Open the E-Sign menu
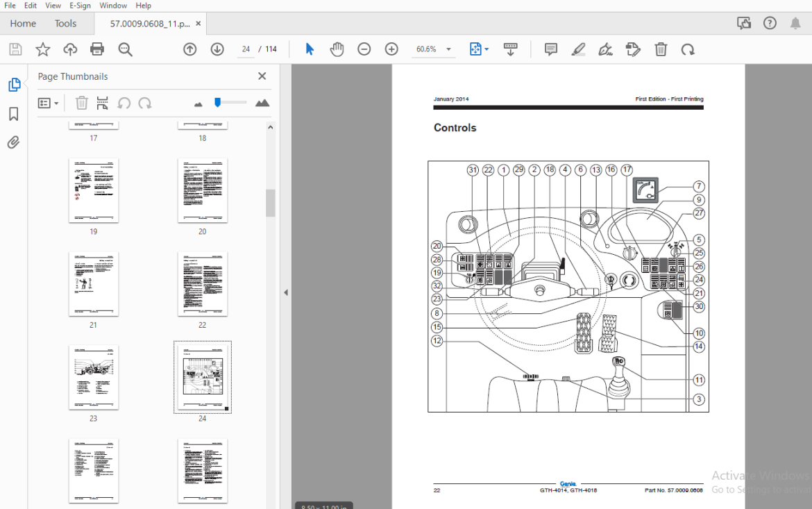 [x=80, y=5]
